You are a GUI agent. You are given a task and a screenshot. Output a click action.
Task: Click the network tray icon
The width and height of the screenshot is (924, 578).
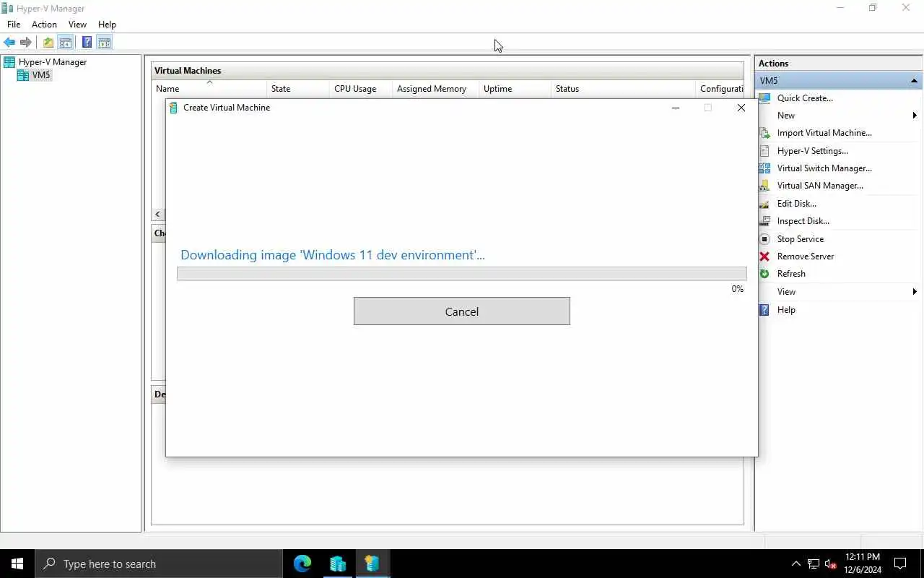pos(814,564)
